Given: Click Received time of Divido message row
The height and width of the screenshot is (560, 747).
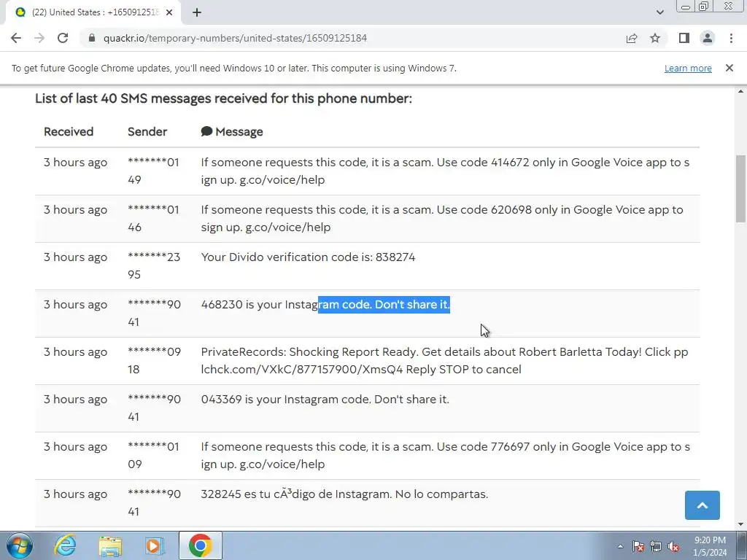Looking at the screenshot, I should click(x=75, y=257).
